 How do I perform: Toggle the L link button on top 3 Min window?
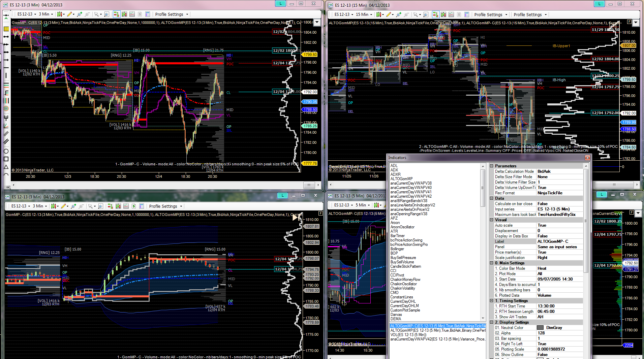coord(280,3)
